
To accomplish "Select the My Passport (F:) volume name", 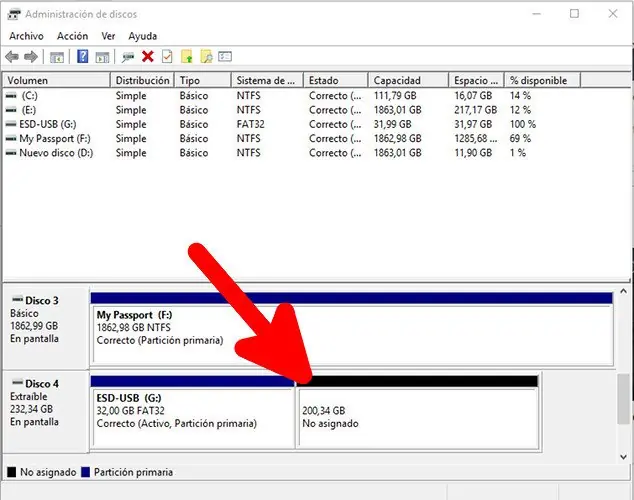I will [55, 139].
